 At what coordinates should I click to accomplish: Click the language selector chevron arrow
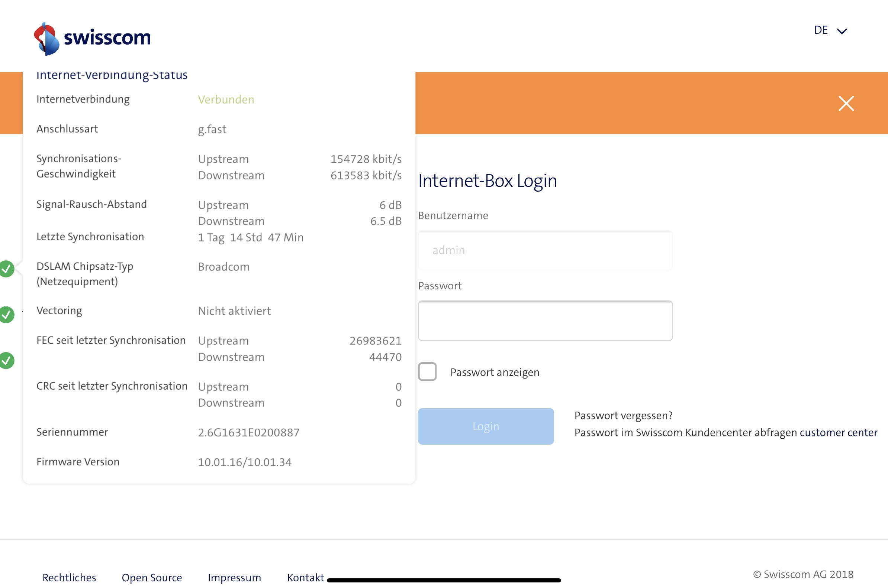coord(842,31)
